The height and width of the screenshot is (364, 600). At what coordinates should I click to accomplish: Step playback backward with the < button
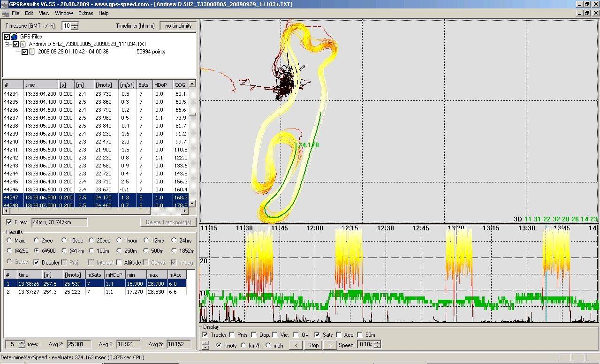[x=296, y=345]
